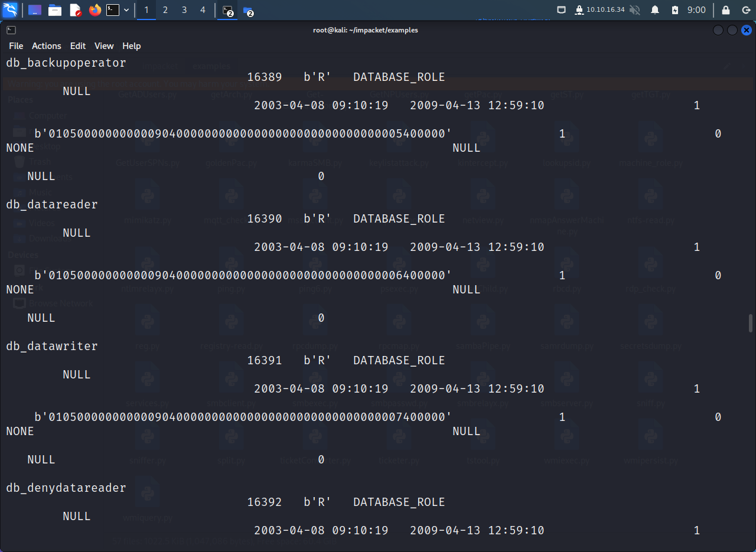Click the db_datareader text
The width and height of the screenshot is (756, 552).
pyautogui.click(x=52, y=204)
